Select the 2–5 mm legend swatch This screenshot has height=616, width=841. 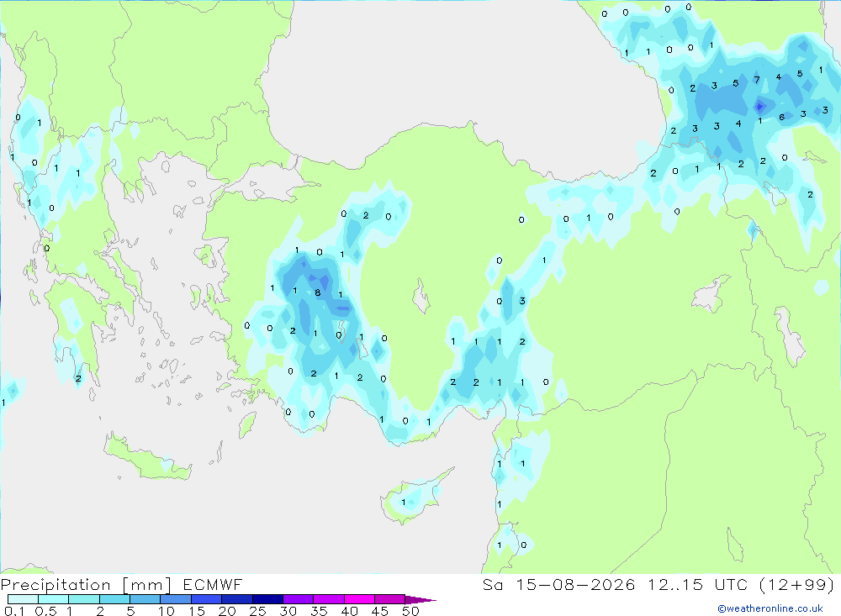pyautogui.click(x=114, y=599)
